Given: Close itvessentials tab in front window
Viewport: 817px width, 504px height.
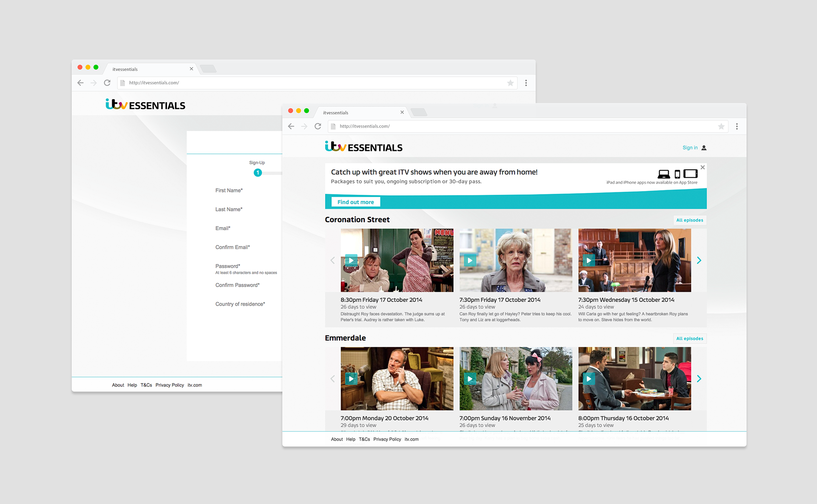Looking at the screenshot, I should (402, 112).
